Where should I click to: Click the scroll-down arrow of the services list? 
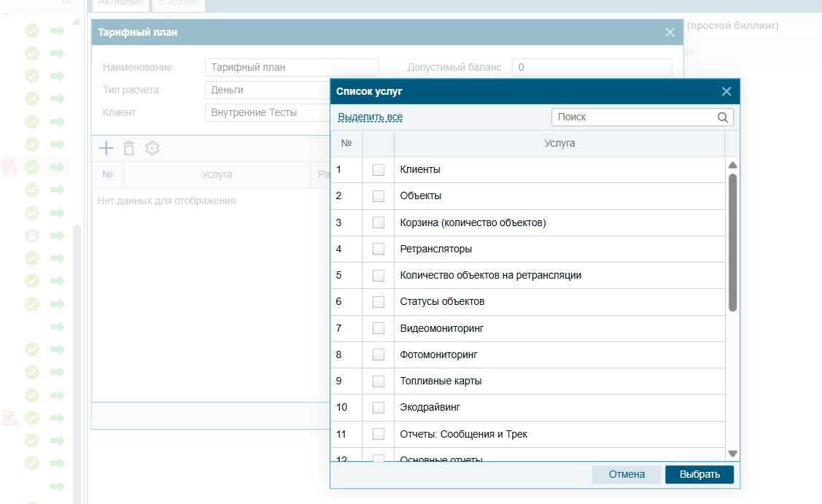coord(732,454)
